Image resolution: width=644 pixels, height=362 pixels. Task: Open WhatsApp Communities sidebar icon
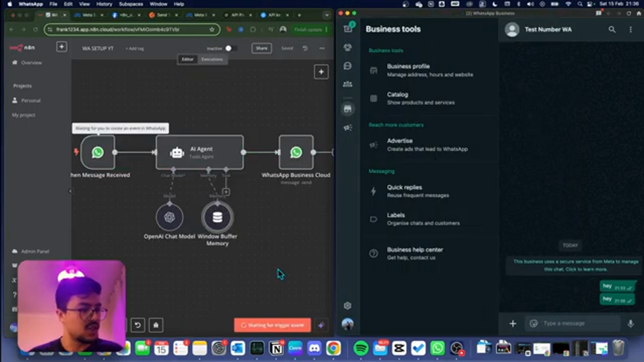click(x=348, y=84)
